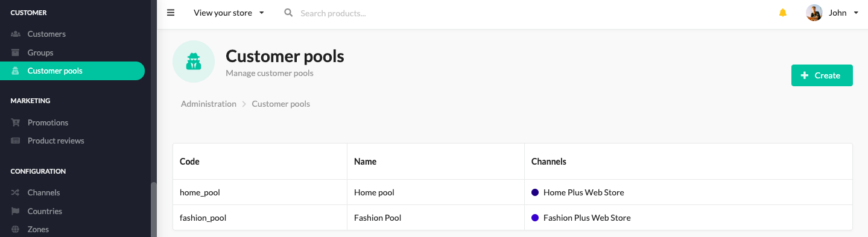Click the fashion_pool code cell

click(x=260, y=218)
